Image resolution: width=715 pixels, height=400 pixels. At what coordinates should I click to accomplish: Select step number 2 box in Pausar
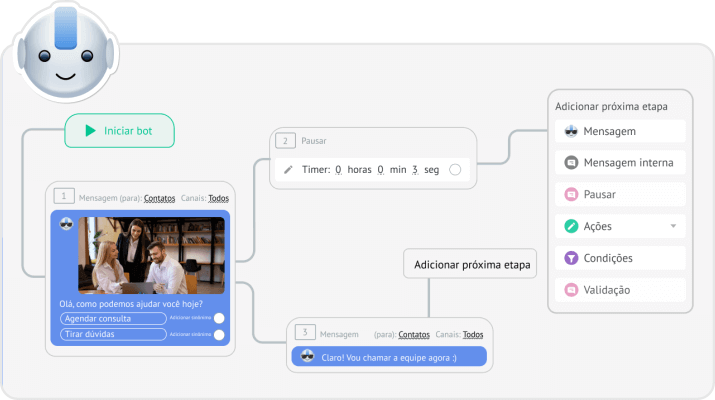(x=285, y=141)
